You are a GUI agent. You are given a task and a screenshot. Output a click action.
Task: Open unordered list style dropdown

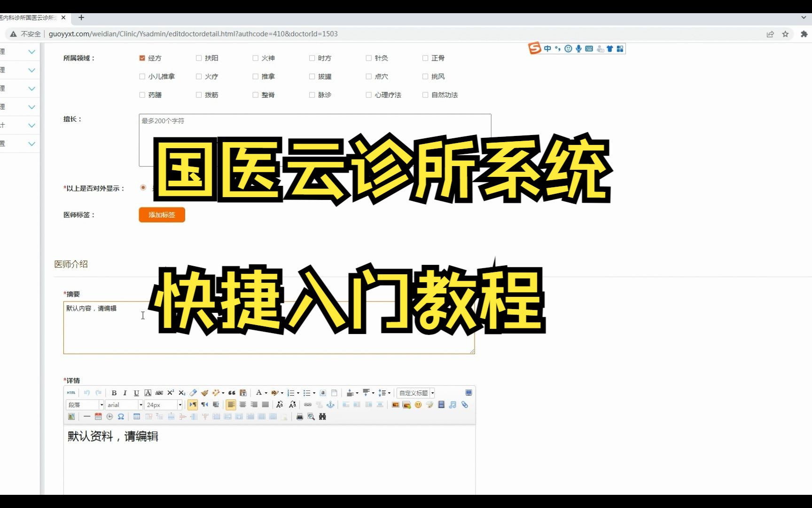(314, 393)
